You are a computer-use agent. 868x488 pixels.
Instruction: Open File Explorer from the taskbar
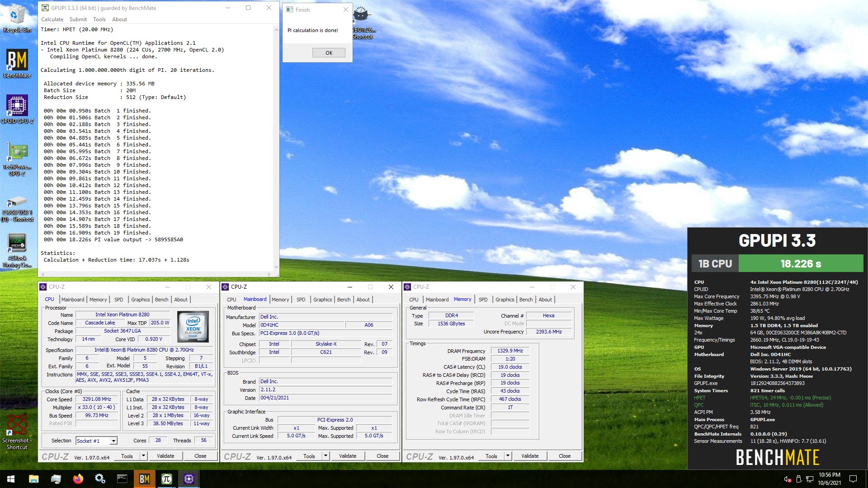coord(34,479)
